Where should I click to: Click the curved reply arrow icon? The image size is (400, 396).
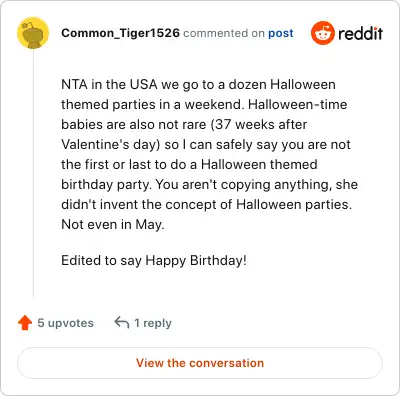pos(122,322)
